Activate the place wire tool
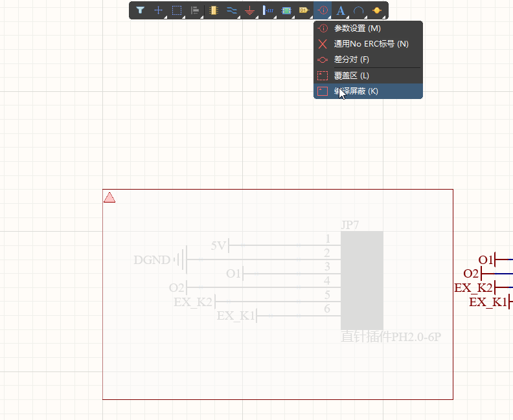The image size is (513, 420). tap(231, 10)
